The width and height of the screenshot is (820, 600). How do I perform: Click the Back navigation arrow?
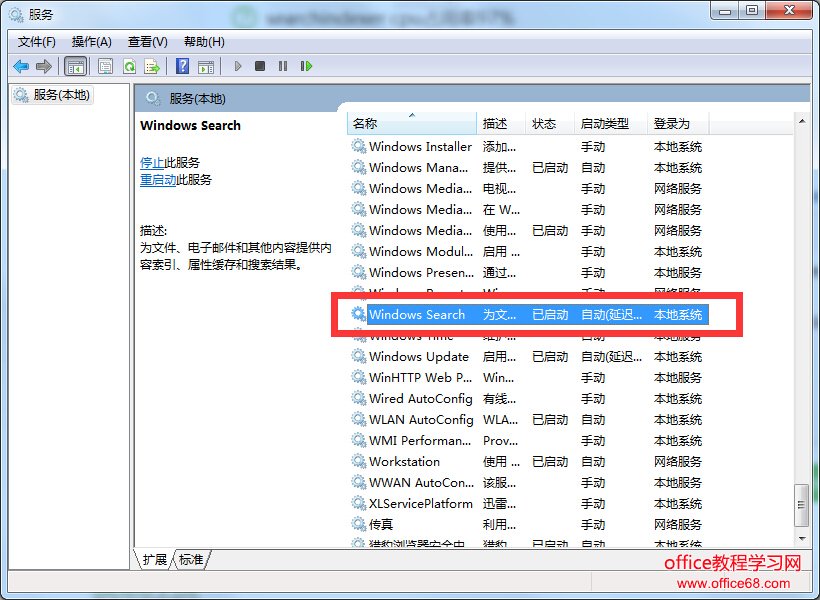click(x=21, y=67)
